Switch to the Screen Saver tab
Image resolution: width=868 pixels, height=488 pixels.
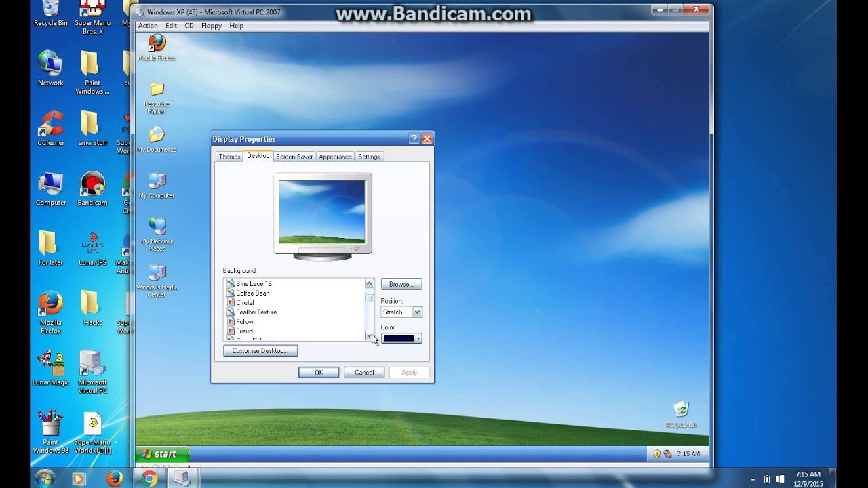click(x=294, y=157)
